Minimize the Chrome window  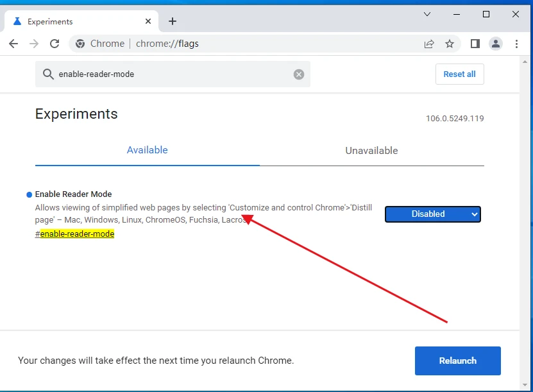tap(457, 14)
